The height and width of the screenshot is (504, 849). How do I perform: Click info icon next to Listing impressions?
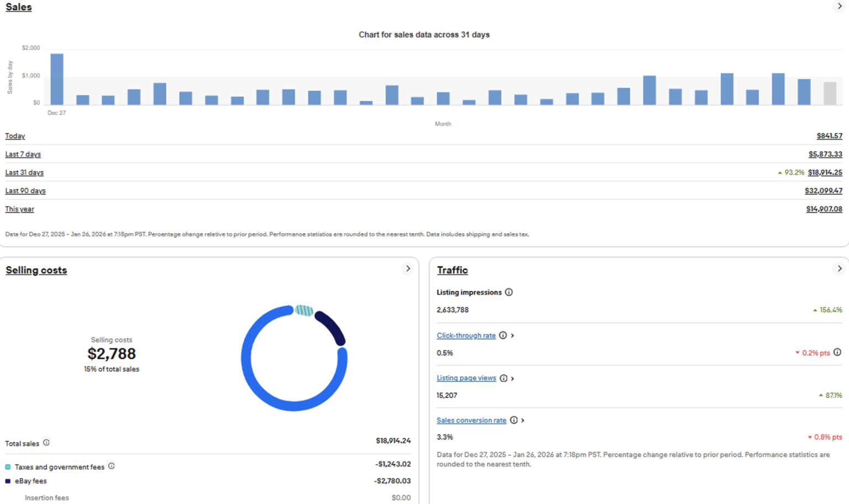pyautogui.click(x=509, y=292)
